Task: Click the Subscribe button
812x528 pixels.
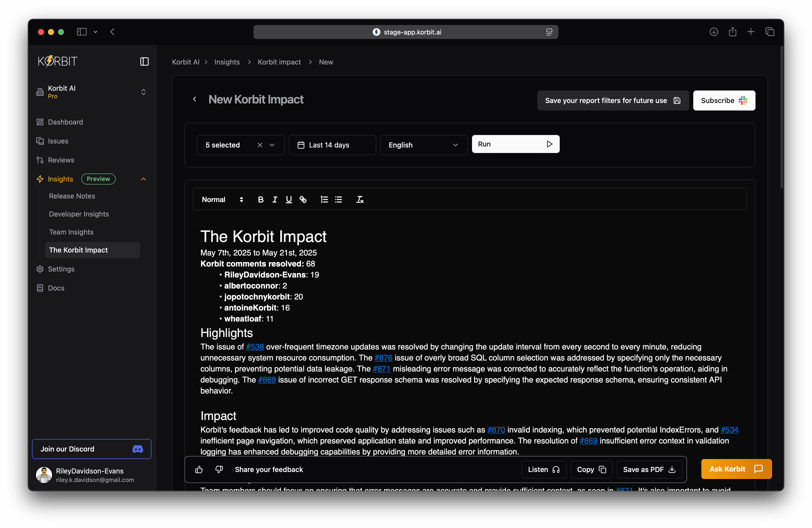Action: click(724, 100)
